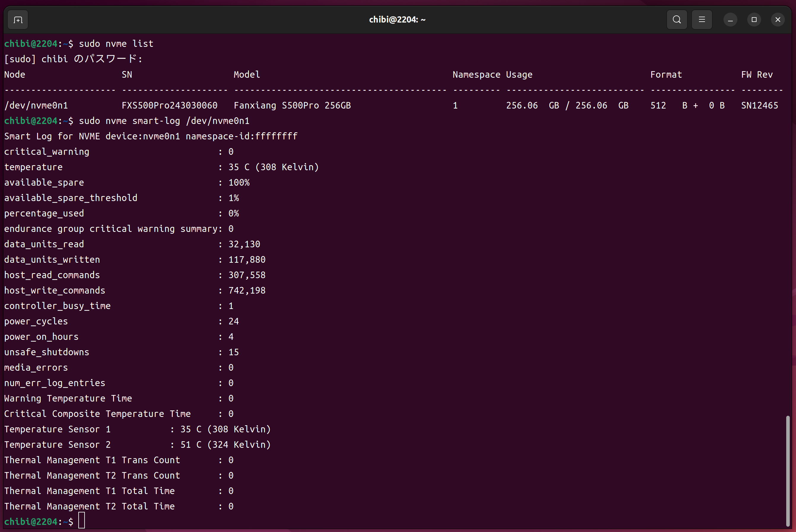Open a new terminal tab
The image size is (796, 532).
(18, 20)
